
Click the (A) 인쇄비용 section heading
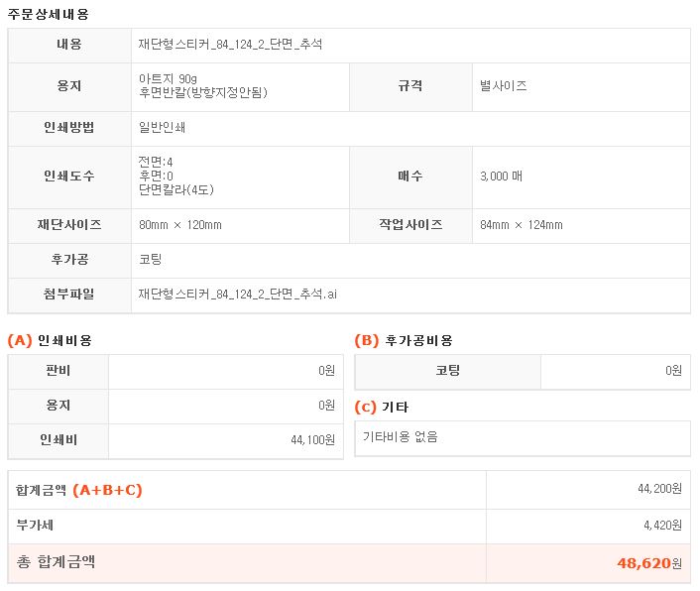click(x=50, y=340)
